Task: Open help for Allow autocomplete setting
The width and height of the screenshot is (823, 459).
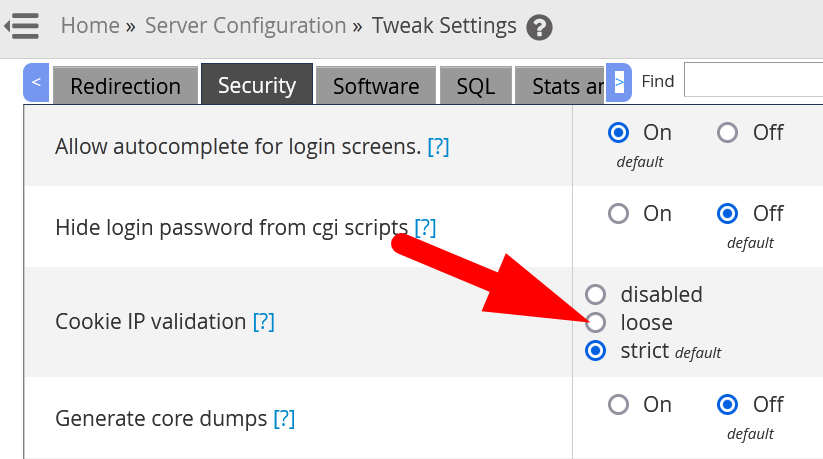Action: [438, 147]
